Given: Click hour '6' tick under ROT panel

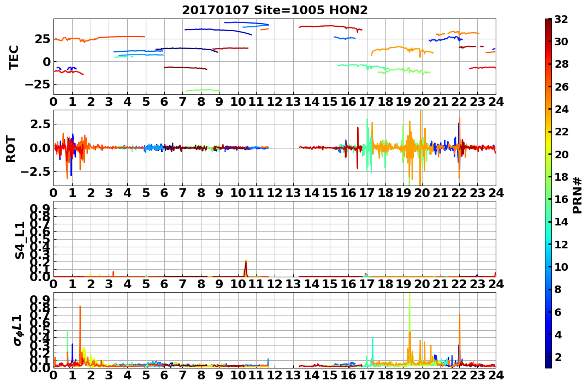Looking at the screenshot, I should [164, 193].
